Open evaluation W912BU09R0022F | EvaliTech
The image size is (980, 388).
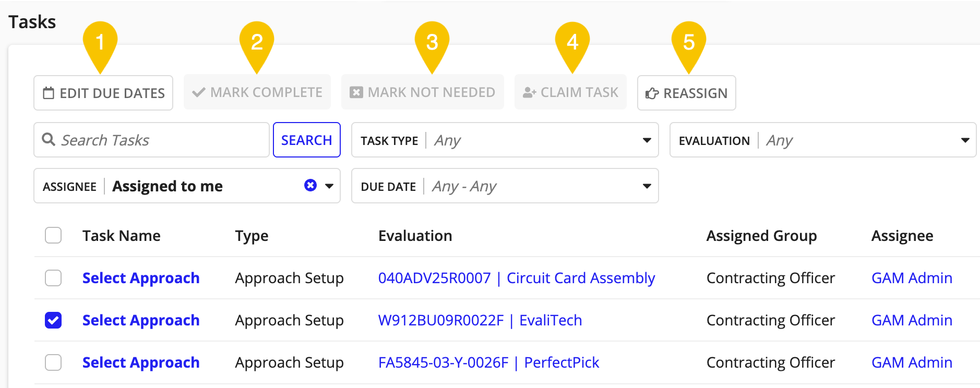[480, 320]
